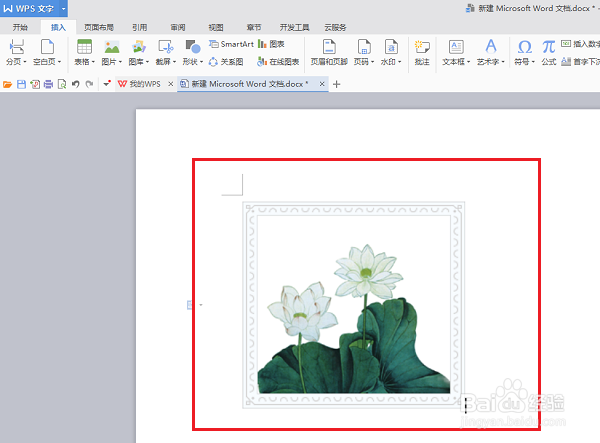Click the 艺术字 word art icon
Image resolution: width=600 pixels, height=443 pixels.
(x=491, y=47)
